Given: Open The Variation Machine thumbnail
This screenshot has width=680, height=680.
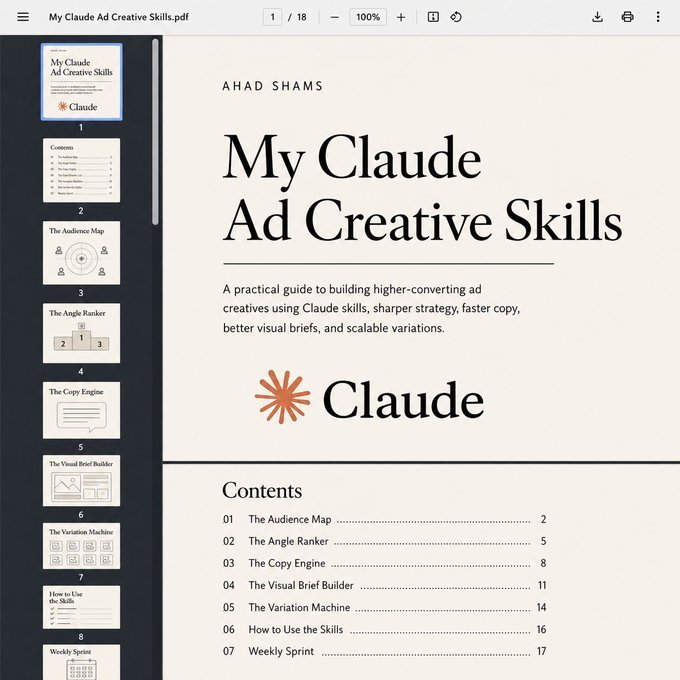Looking at the screenshot, I should pyautogui.click(x=82, y=546).
